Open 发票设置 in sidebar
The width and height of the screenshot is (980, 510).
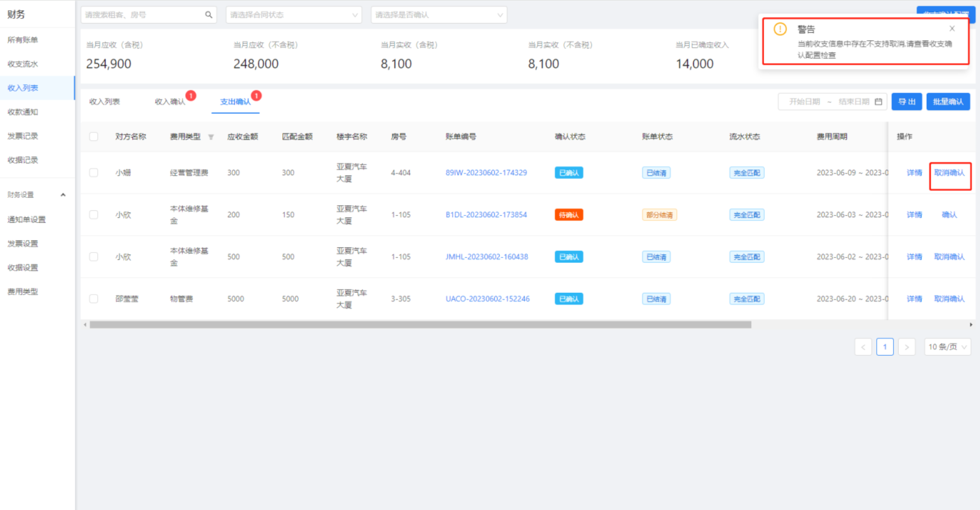click(x=22, y=243)
